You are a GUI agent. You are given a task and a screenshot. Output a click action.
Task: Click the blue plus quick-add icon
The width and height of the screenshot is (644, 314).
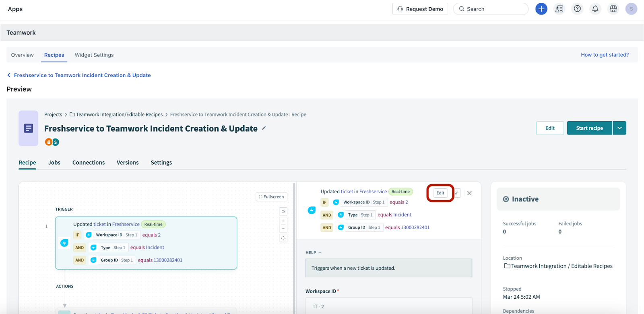pyautogui.click(x=541, y=9)
